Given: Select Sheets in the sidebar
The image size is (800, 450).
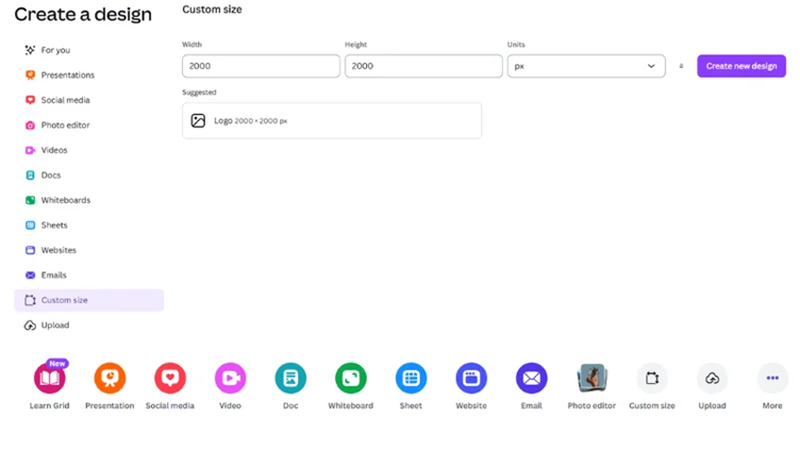Looking at the screenshot, I should point(89,225).
